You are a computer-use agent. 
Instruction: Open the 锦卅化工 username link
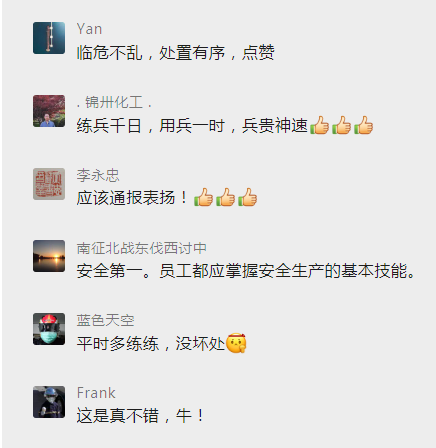(114, 102)
